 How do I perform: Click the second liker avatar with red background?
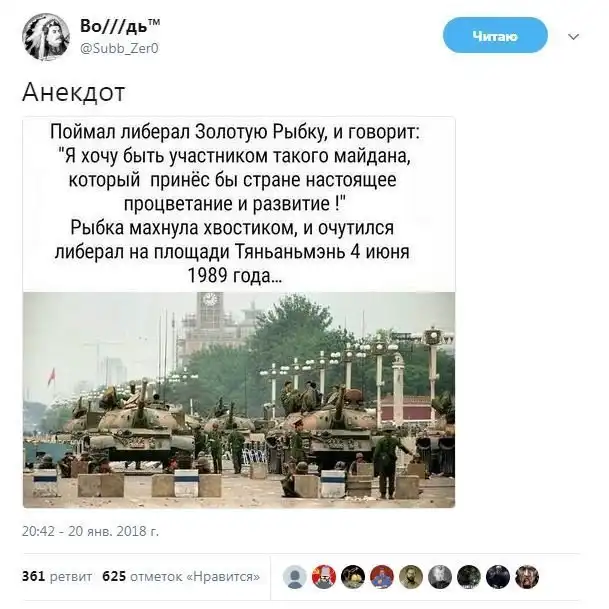(324, 577)
